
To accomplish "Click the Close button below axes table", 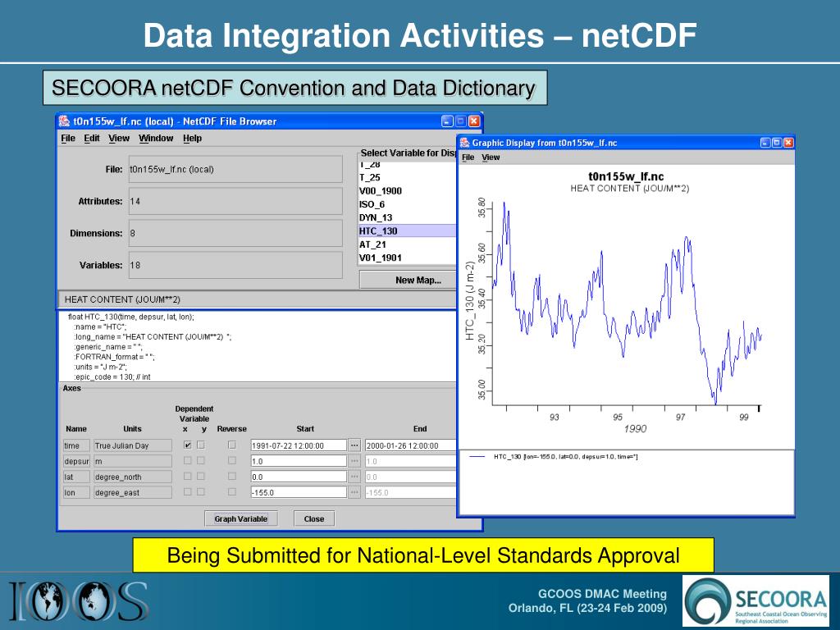I will (314, 518).
